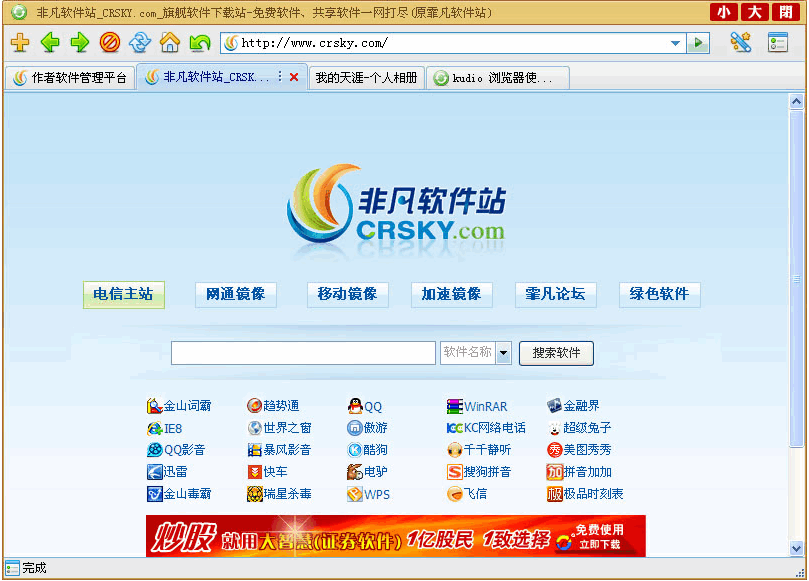Image resolution: width=809 pixels, height=581 pixels.
Task: Open the home page with the house icon
Action: [170, 42]
